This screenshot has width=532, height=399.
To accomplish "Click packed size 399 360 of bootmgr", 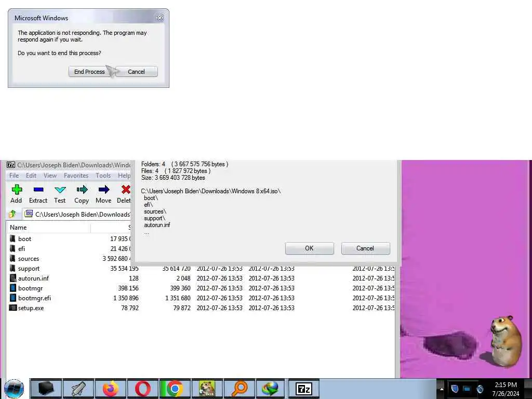I will point(180,288).
